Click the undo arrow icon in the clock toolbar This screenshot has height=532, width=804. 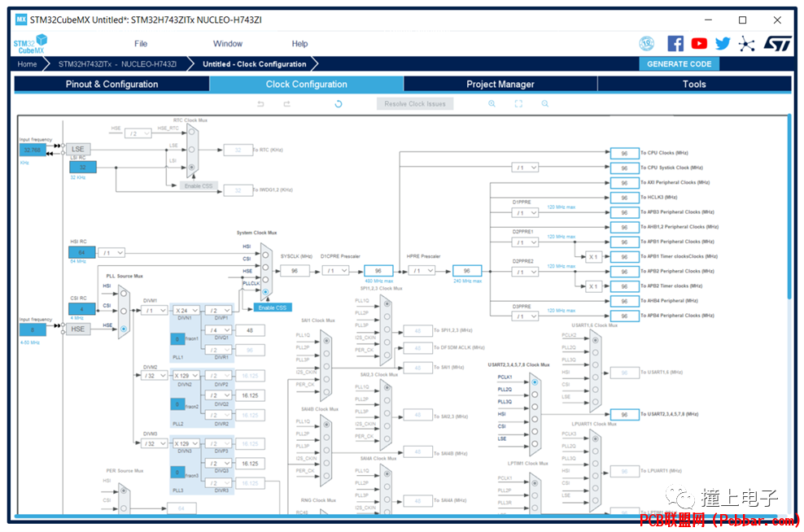pos(260,104)
